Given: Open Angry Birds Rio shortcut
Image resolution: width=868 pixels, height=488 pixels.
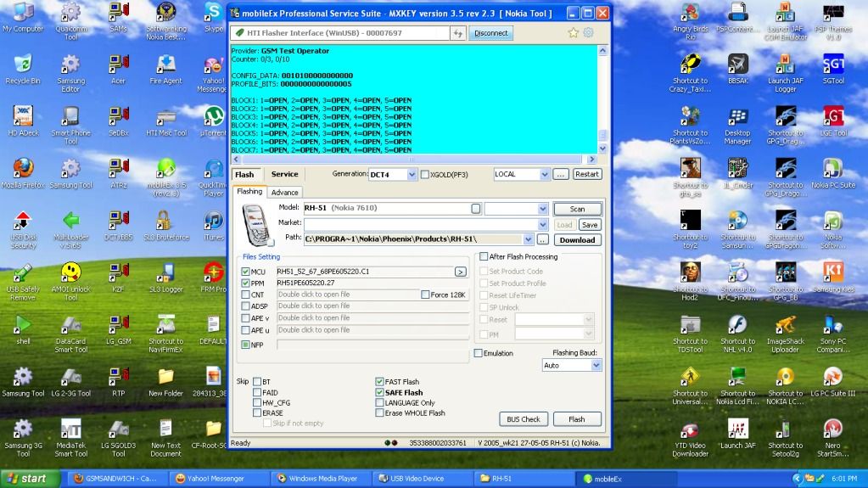Looking at the screenshot, I should pyautogui.click(x=691, y=21).
